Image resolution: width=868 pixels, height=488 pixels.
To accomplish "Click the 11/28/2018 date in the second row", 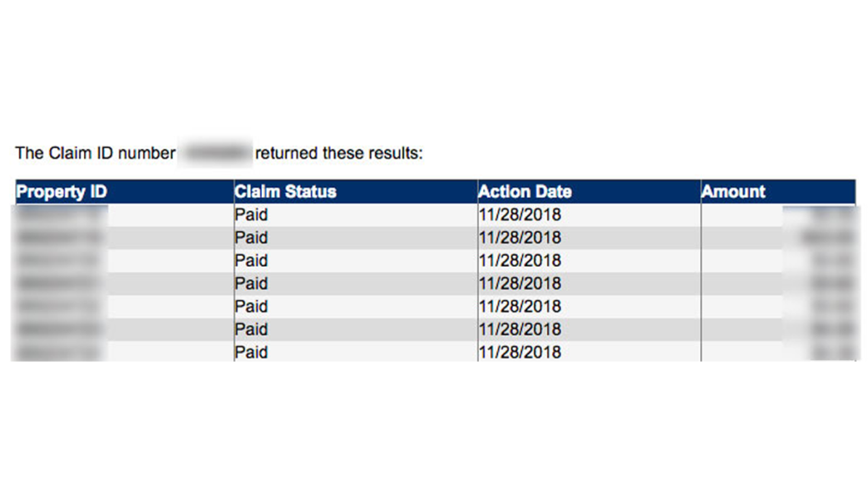I will click(x=520, y=238).
